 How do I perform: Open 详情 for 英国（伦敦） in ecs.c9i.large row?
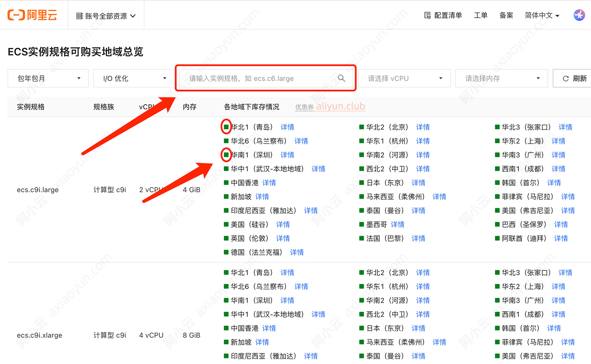coord(283,238)
